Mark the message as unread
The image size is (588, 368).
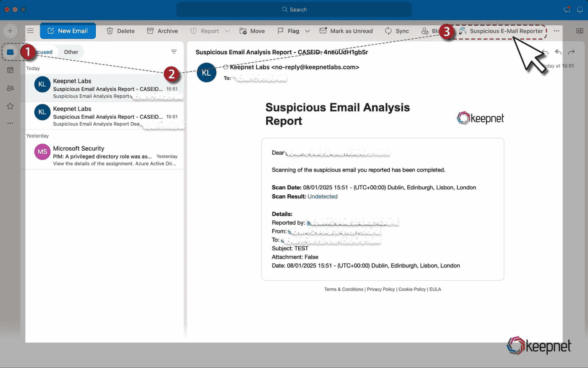tap(346, 31)
